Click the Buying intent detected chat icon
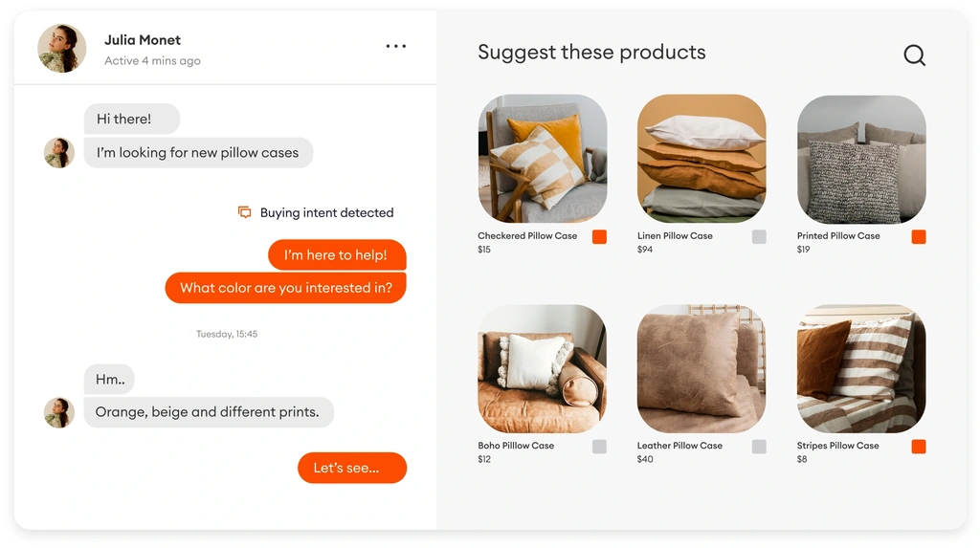 point(244,212)
